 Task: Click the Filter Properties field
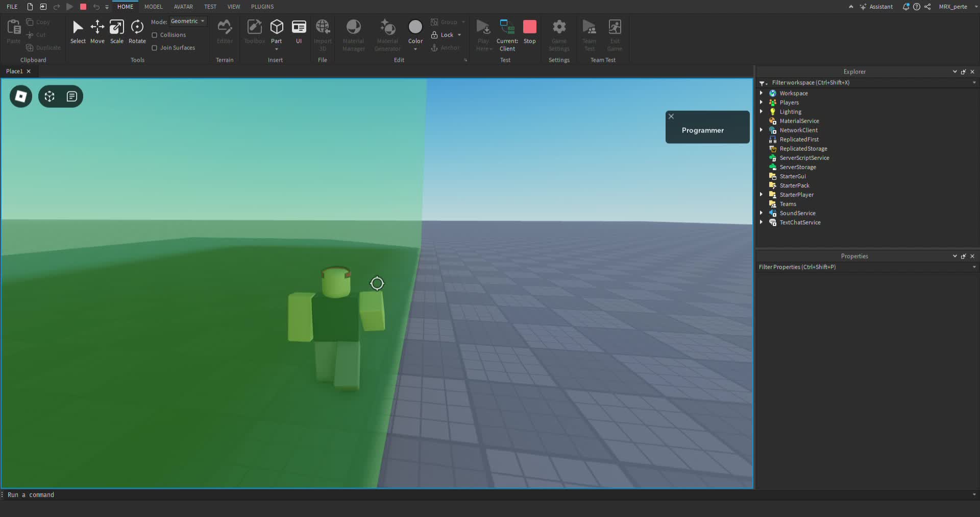click(x=868, y=267)
